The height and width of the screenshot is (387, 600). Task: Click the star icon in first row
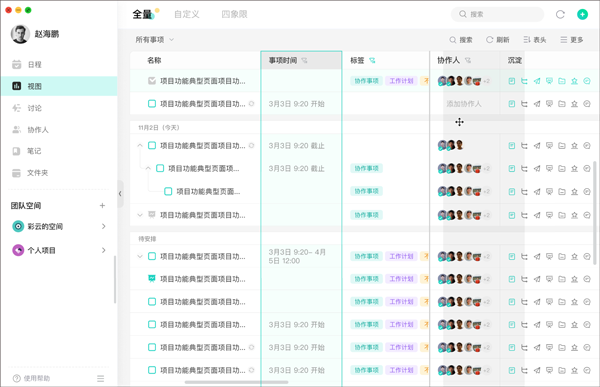(574, 81)
